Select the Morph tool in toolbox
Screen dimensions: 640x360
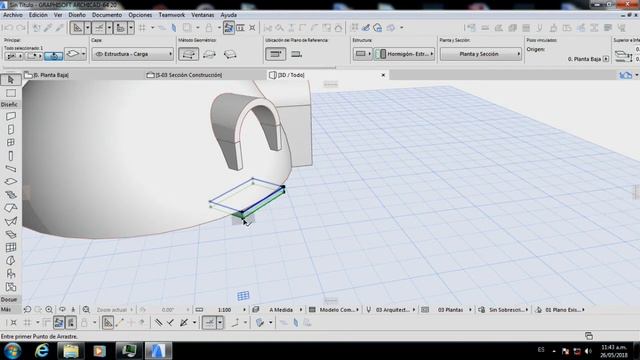[11, 260]
